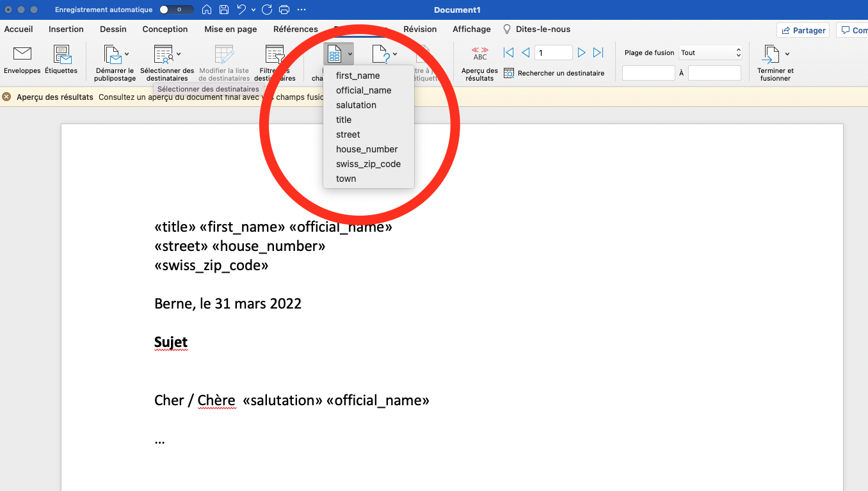Dismiss the Aperçu des résultats notification bar
Image resolution: width=868 pixels, height=491 pixels.
click(6, 97)
